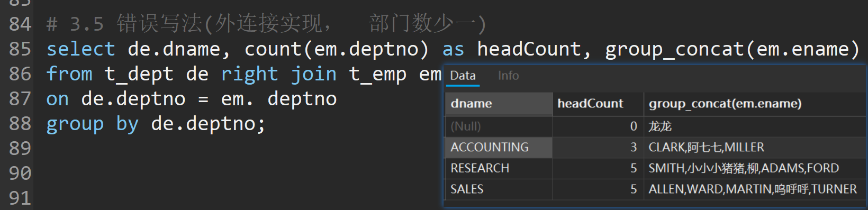Click the 'as' keyword
This screenshot has width=868, height=210.
tap(453, 49)
